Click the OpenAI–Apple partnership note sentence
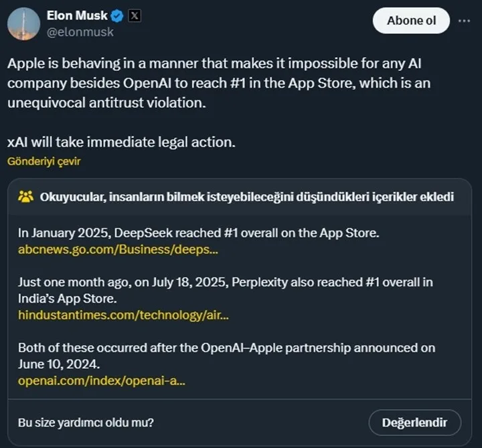This screenshot has width=482, height=448. [226, 356]
